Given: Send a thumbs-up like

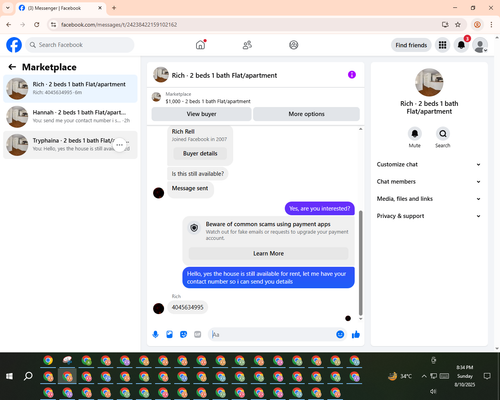Looking at the screenshot, I should coord(356,334).
